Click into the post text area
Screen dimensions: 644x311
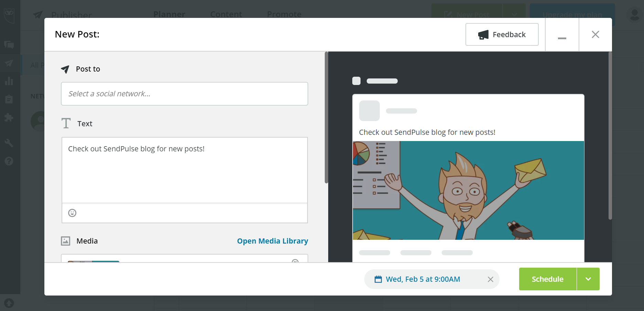(184, 170)
